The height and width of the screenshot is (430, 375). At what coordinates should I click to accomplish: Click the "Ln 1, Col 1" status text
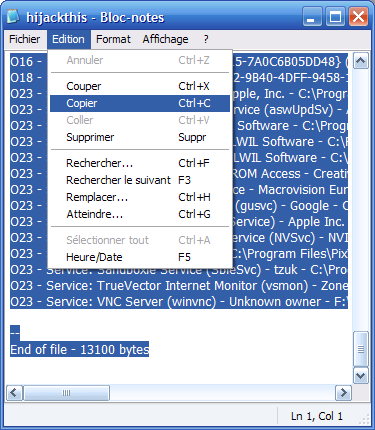tap(317, 416)
